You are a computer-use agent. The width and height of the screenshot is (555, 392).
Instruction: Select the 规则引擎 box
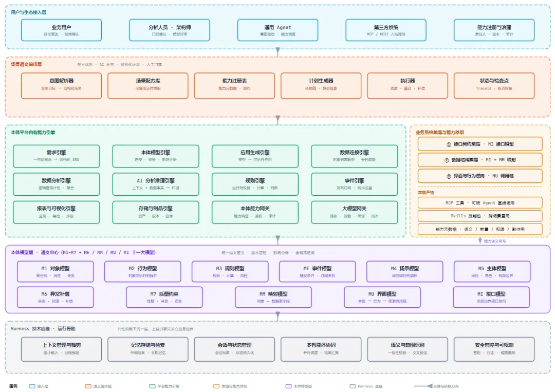point(255,184)
